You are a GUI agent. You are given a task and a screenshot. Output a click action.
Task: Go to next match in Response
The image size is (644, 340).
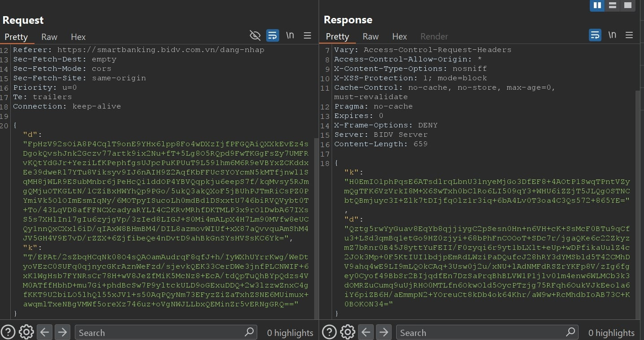tap(384, 332)
